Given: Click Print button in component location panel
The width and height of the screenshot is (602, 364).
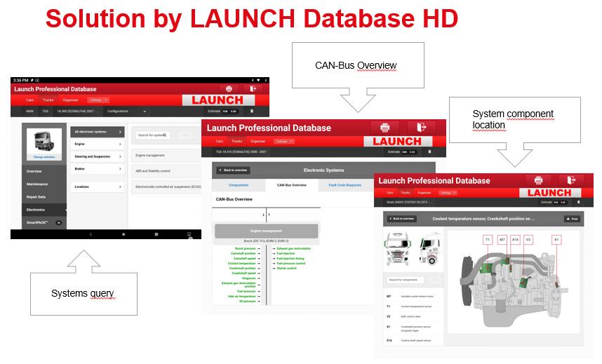Looking at the screenshot, I should 572,219.
